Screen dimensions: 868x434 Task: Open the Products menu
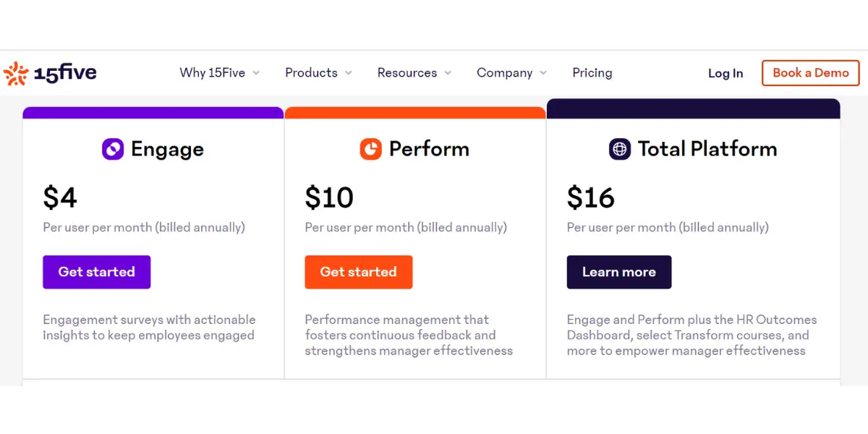311,73
